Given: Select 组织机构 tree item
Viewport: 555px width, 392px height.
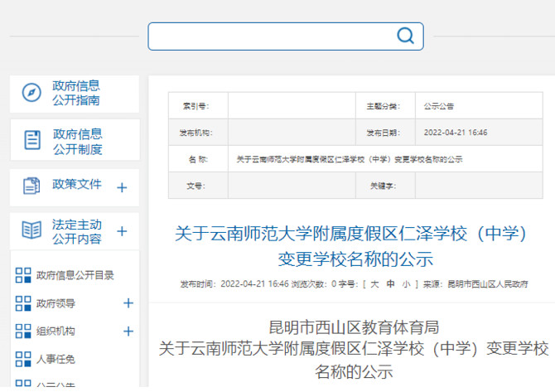Looking at the screenshot, I should [55, 332].
